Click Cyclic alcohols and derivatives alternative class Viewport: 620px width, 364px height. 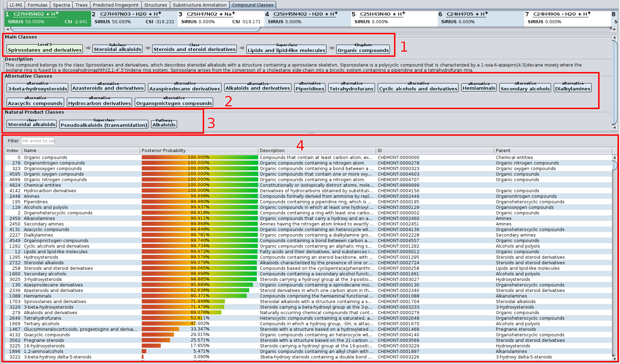(418, 88)
